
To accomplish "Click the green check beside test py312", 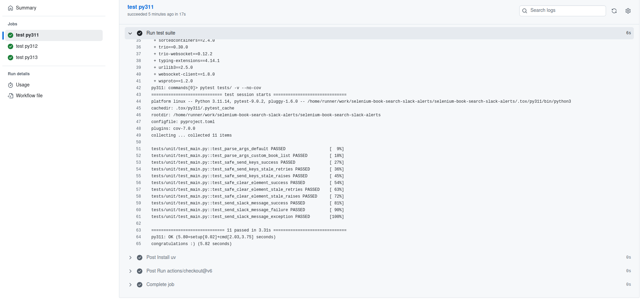I will [x=11, y=46].
